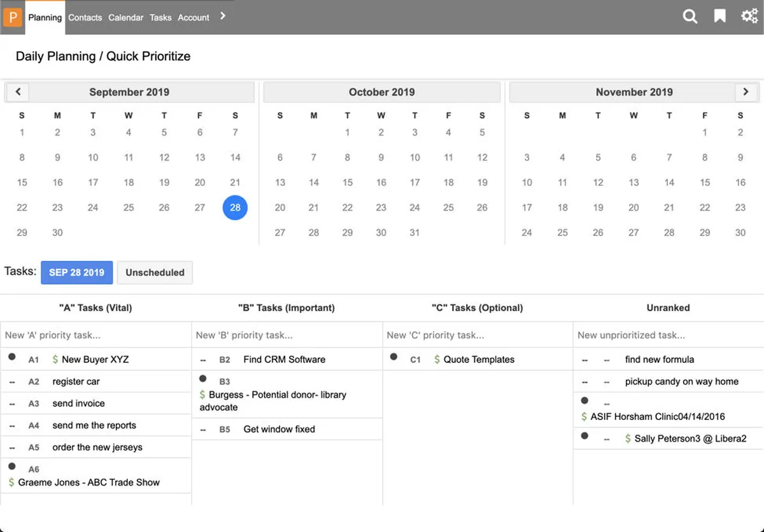Advance to next month with right arrow

[746, 92]
